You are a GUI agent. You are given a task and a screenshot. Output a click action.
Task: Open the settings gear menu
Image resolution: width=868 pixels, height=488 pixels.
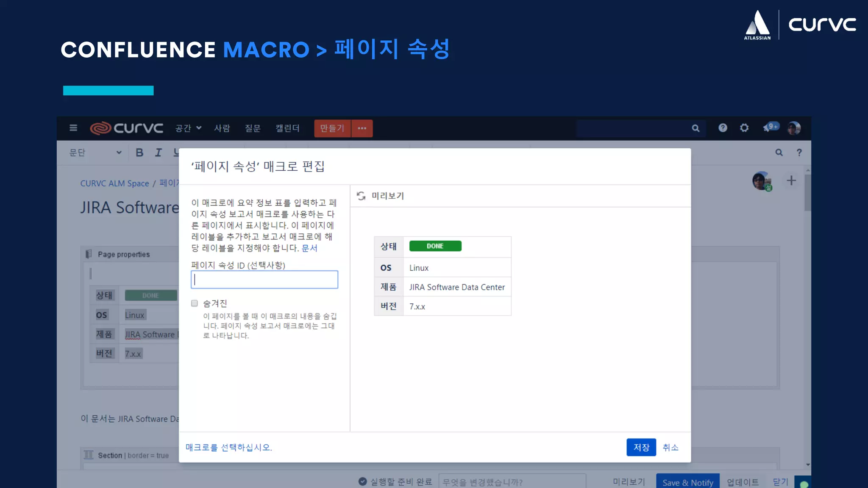pos(744,128)
